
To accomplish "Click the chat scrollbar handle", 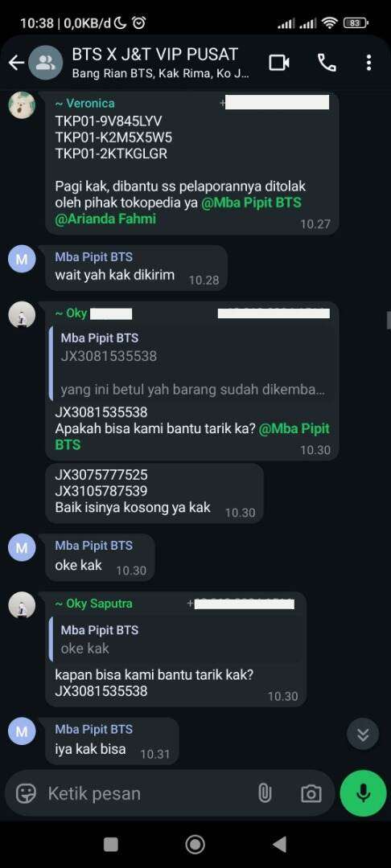I will coord(389,320).
